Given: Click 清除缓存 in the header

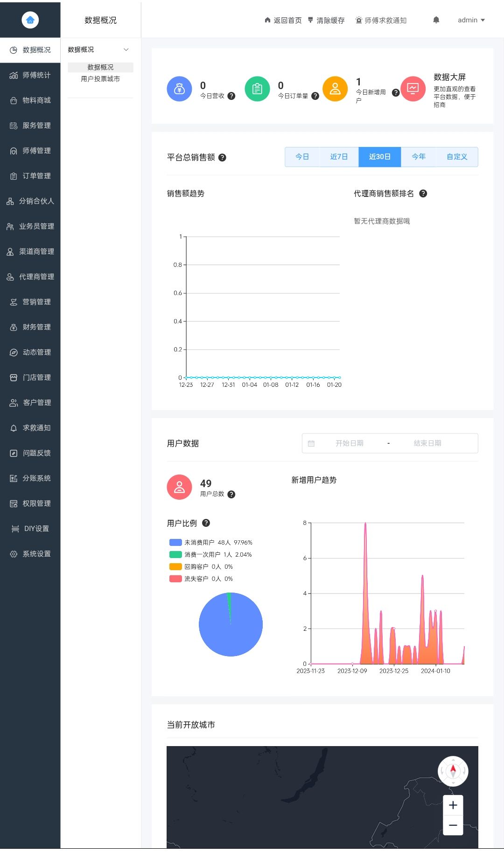Looking at the screenshot, I should pos(326,20).
